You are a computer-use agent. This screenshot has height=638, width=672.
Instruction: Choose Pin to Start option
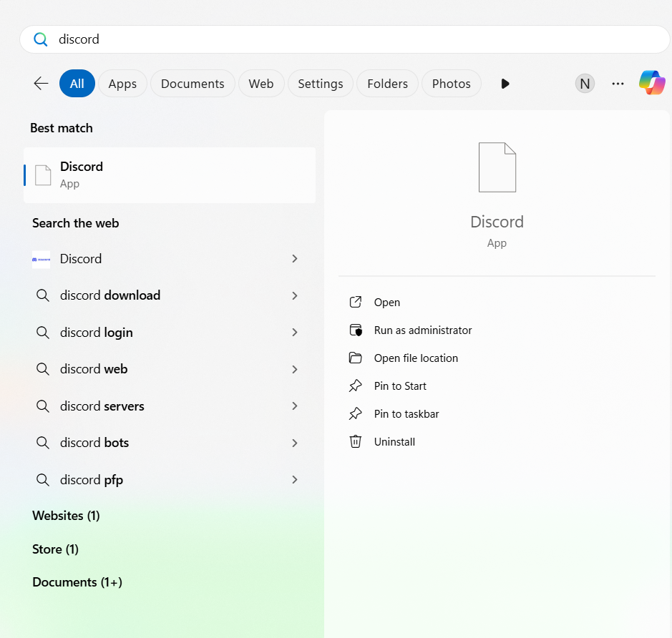399,386
